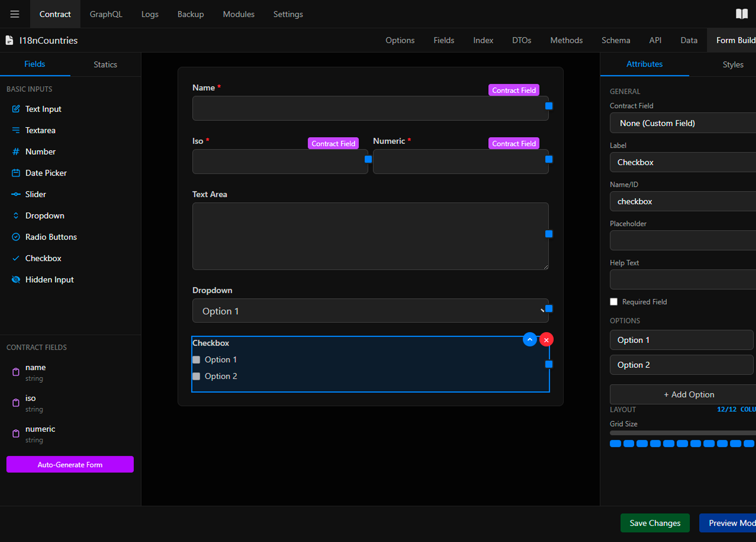
Task: Click the Contract Field badge on Name
Action: (514, 90)
